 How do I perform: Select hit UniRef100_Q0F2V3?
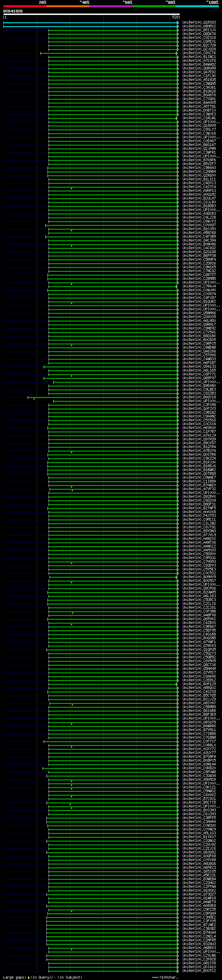(199, 408)
